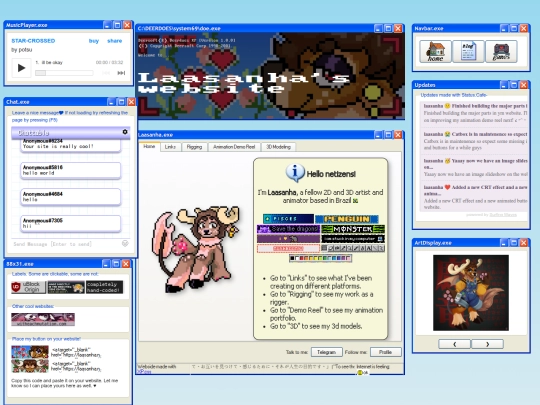Image resolution: width=540 pixels, height=405 pixels.
Task: Click the 'completely hand-coded!' badge
Action: pos(104,287)
